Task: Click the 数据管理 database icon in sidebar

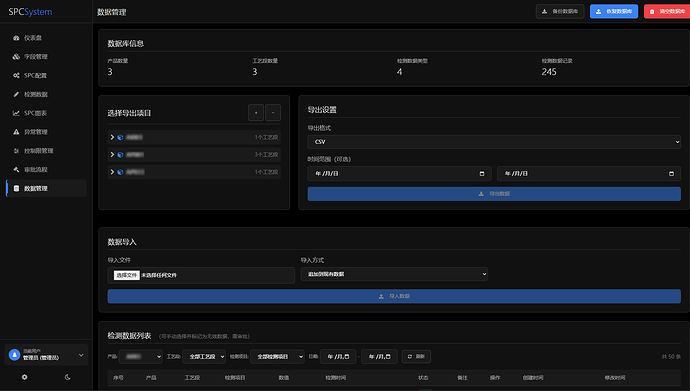Action: (16, 188)
